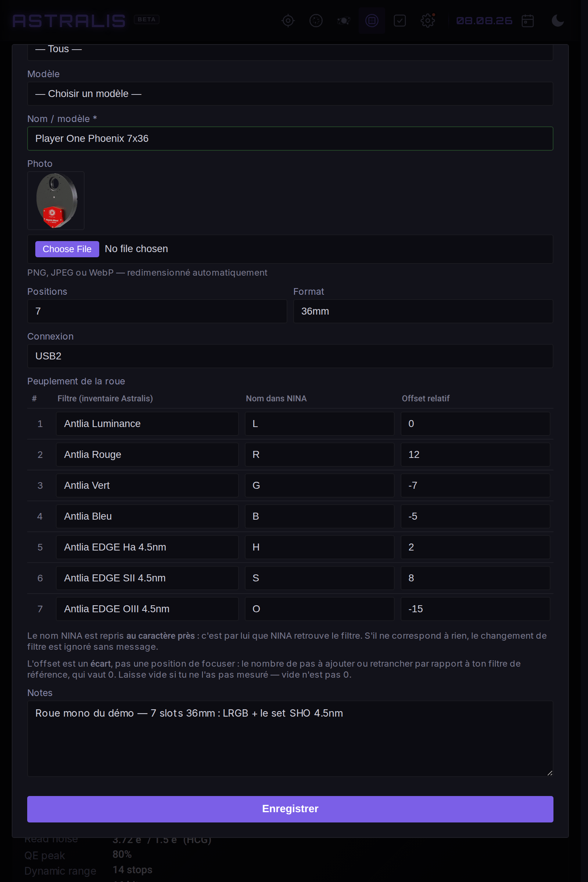Expand the "— Tous —" dropdown
588x882 pixels.
[290, 50]
